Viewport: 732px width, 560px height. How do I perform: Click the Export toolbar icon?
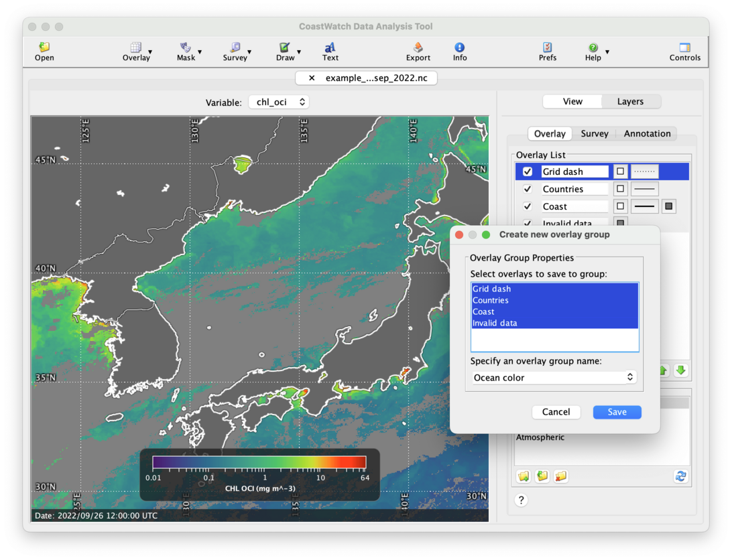[x=418, y=51]
